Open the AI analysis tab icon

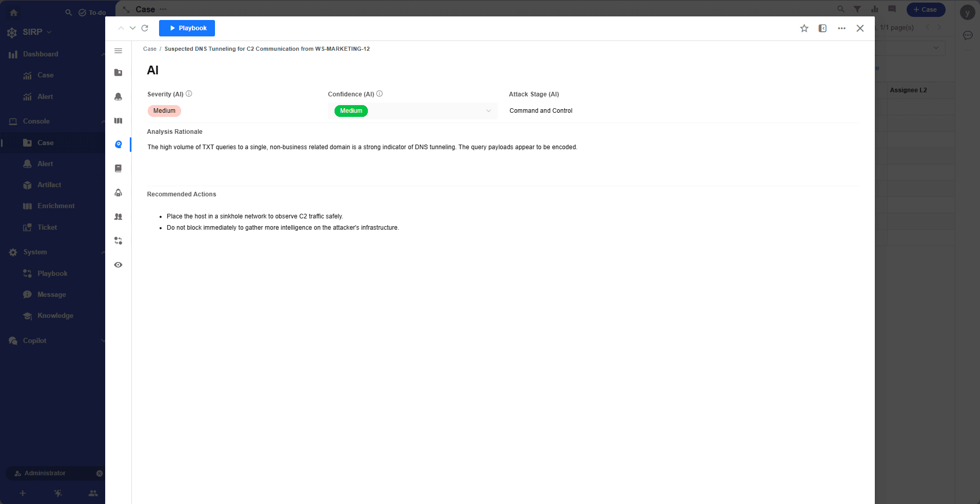118,145
